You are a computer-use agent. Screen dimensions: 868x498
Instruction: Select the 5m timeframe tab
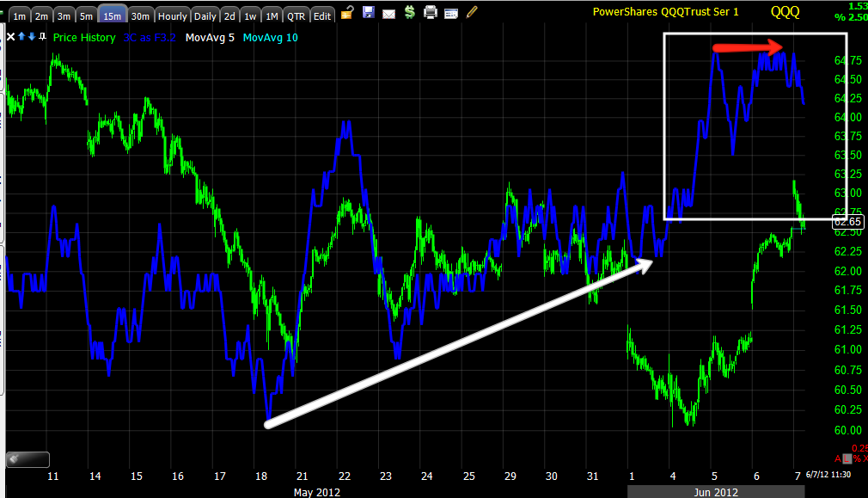[x=86, y=15]
